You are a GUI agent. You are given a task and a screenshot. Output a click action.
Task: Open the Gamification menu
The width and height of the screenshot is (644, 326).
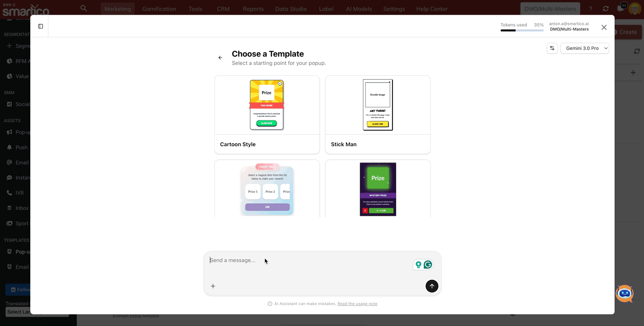point(159,9)
